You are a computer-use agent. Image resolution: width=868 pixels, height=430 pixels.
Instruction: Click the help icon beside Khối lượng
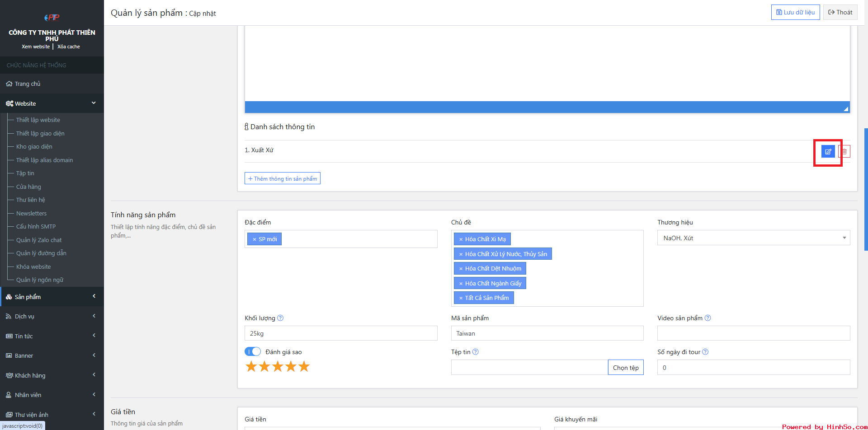280,318
